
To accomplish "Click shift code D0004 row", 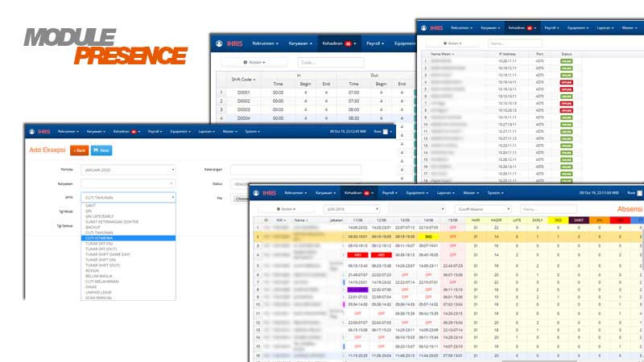I will pyautogui.click(x=316, y=118).
